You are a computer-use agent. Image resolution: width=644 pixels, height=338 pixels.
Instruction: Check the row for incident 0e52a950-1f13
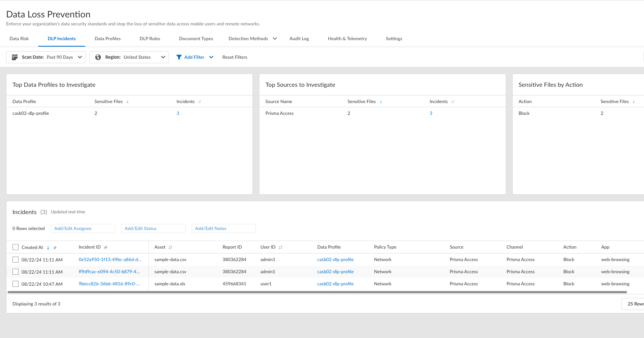[x=16, y=260]
